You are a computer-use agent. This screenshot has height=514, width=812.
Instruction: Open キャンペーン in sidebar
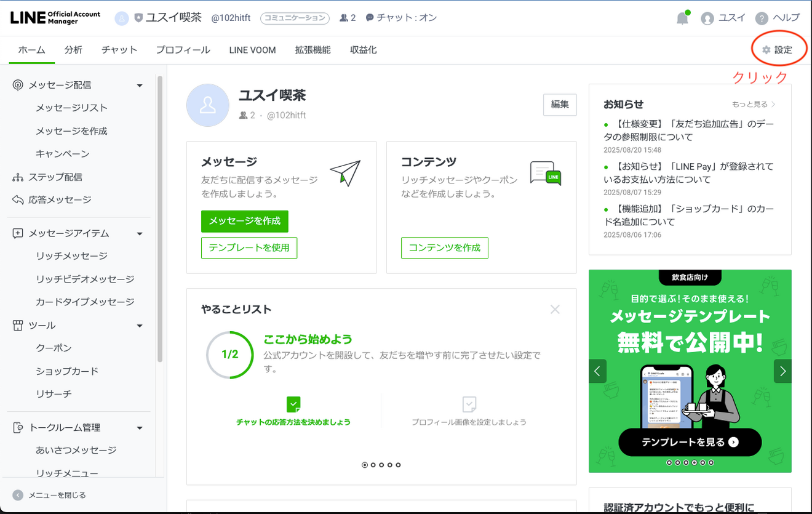63,154
